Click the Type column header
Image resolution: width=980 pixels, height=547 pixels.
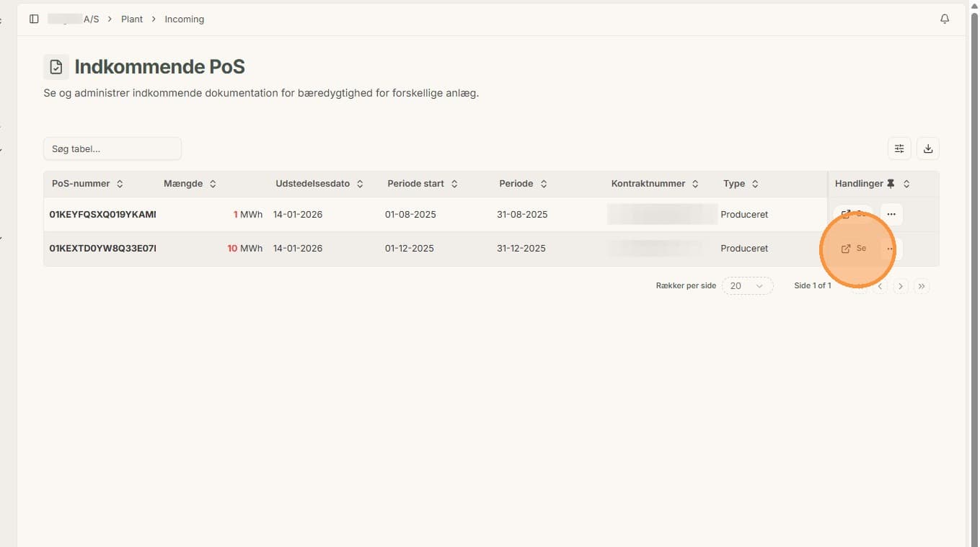tap(734, 184)
